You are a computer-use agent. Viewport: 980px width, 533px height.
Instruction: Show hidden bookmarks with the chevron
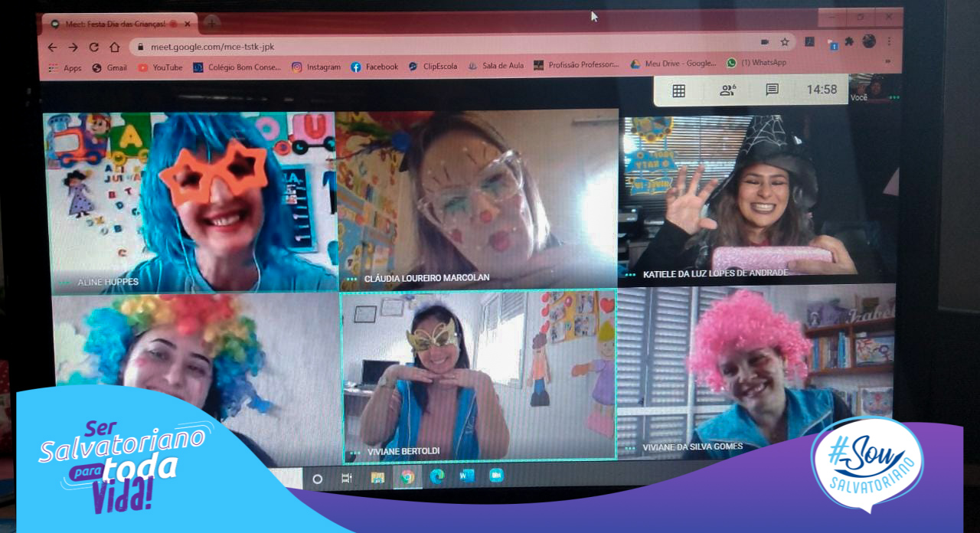pos(888,61)
